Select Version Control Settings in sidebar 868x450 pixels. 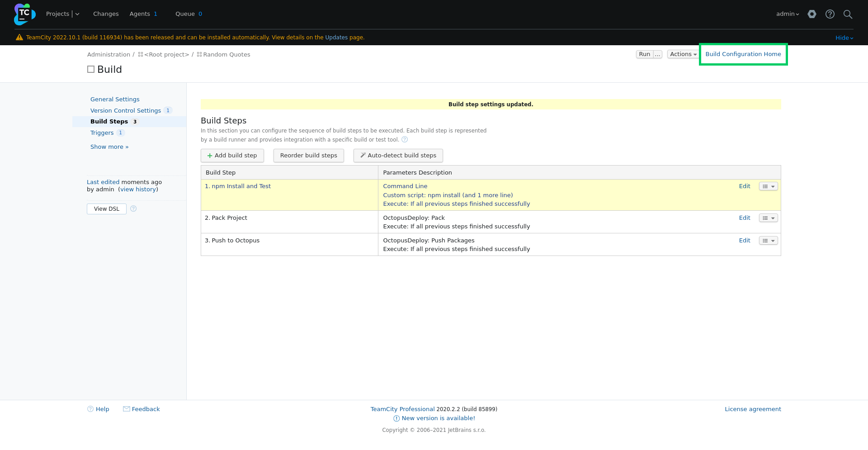(126, 111)
